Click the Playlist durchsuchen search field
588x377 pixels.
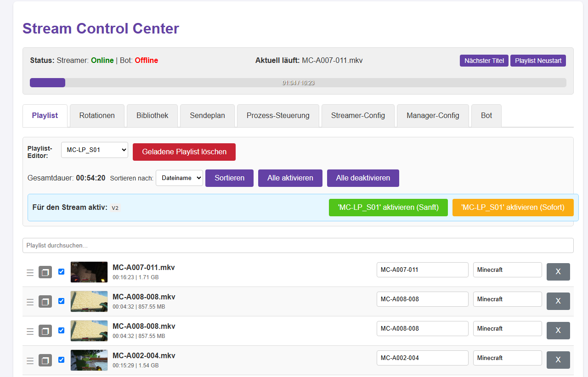[298, 245]
